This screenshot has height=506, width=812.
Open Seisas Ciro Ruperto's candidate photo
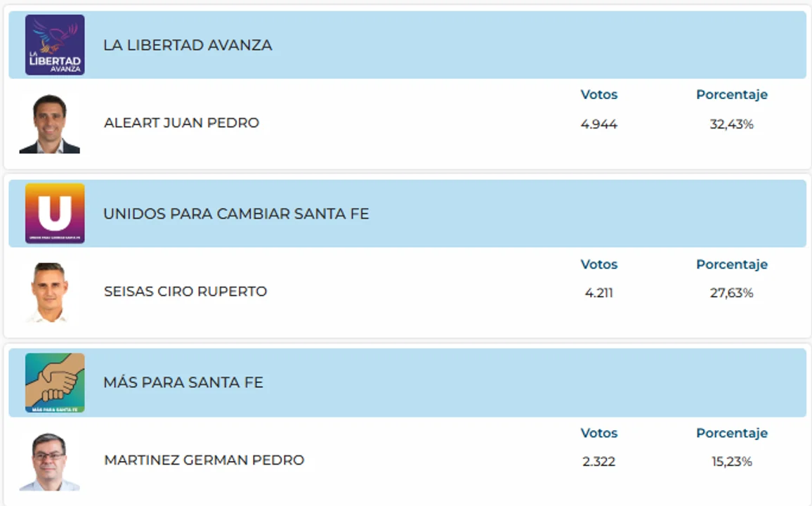pyautogui.click(x=50, y=292)
